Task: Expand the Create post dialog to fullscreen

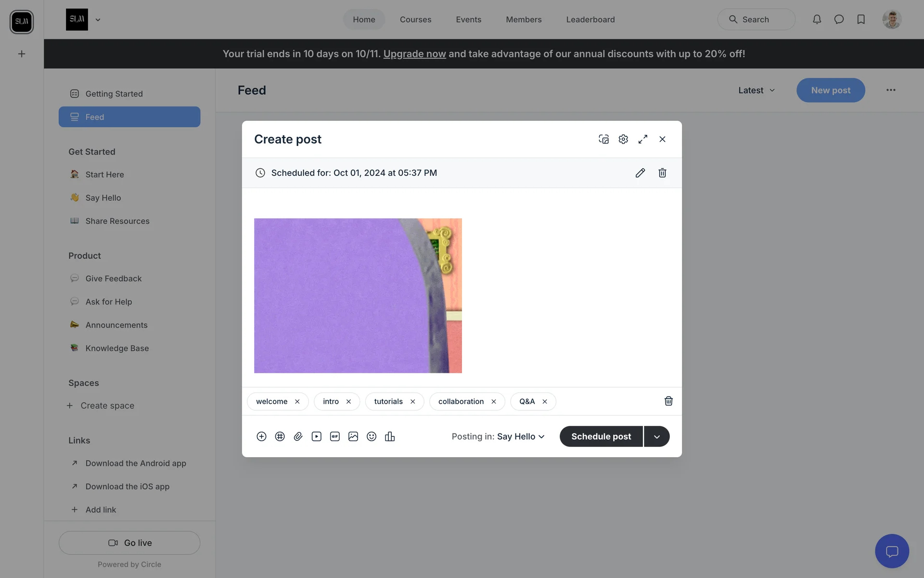Action: 643,139
